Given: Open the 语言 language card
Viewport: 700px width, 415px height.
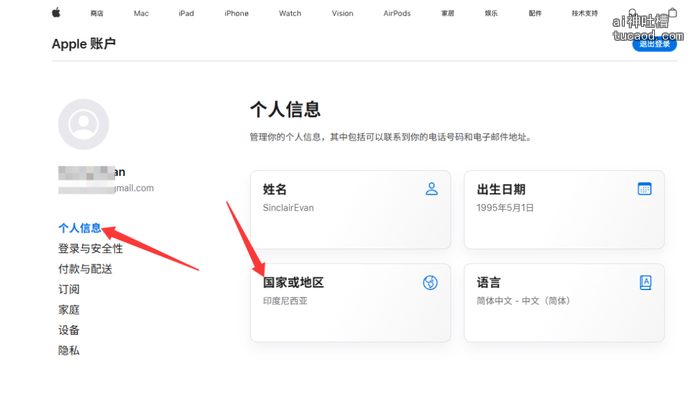Looking at the screenshot, I should coord(564,303).
